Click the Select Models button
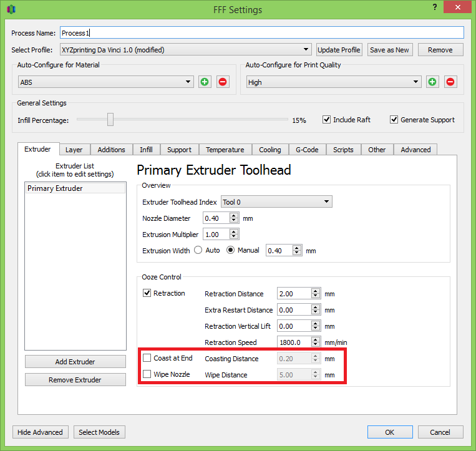The image size is (476, 451). 99,432
